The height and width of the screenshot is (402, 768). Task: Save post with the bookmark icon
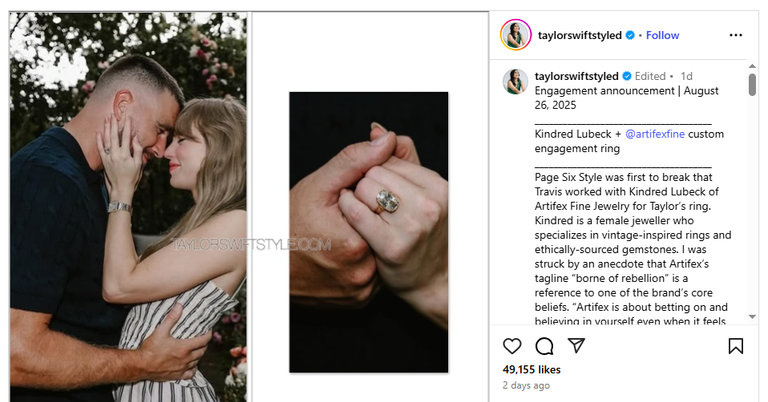pyautogui.click(x=736, y=346)
